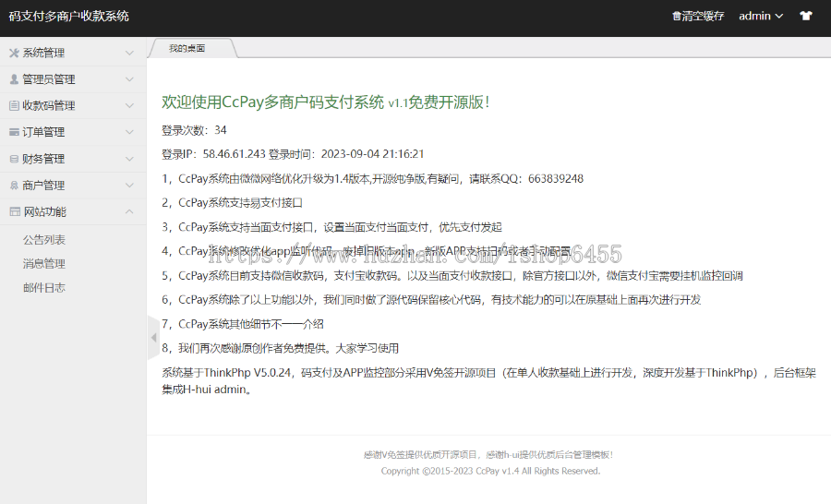Click the trash icon beside 清空缓存
The width and height of the screenshot is (831, 504).
coord(677,17)
